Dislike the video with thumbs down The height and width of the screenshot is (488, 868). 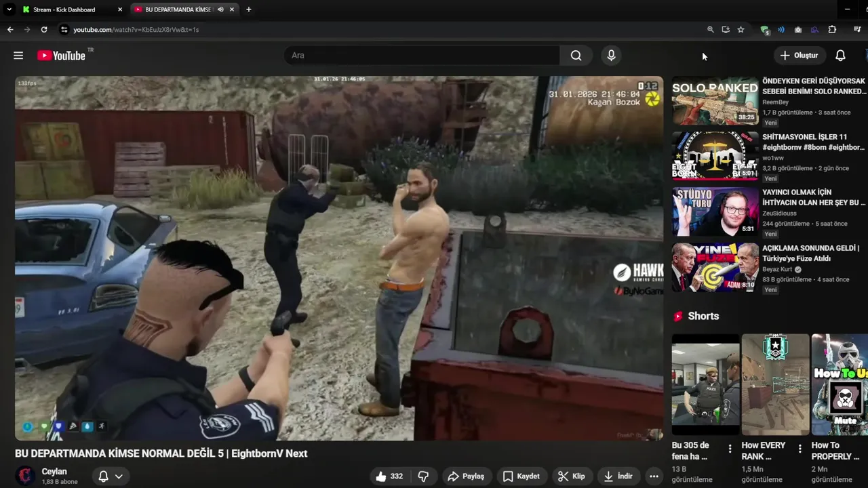(423, 476)
